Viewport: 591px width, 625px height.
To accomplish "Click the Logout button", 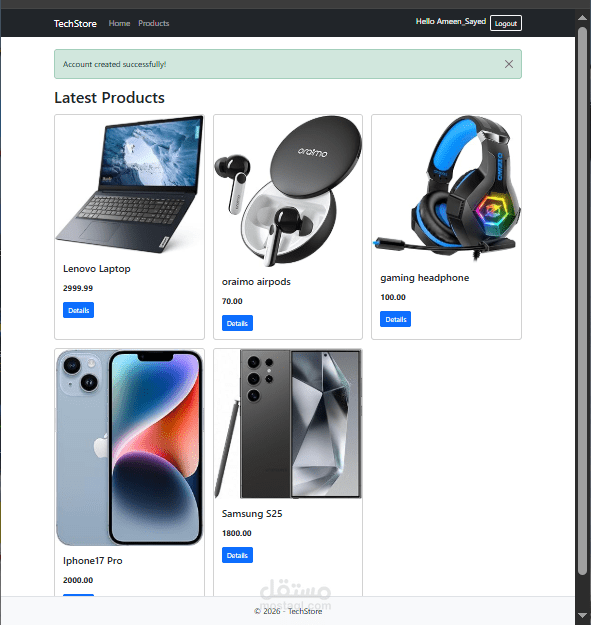I will (506, 23).
